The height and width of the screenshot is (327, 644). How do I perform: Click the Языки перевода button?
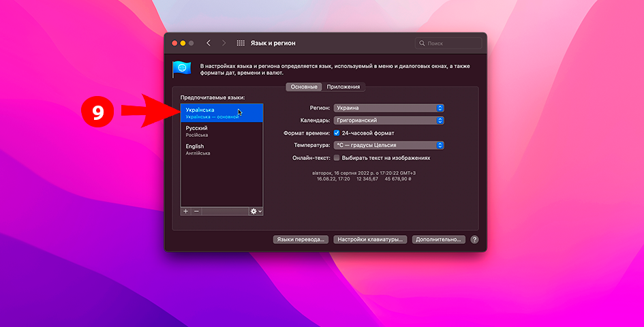[301, 240]
